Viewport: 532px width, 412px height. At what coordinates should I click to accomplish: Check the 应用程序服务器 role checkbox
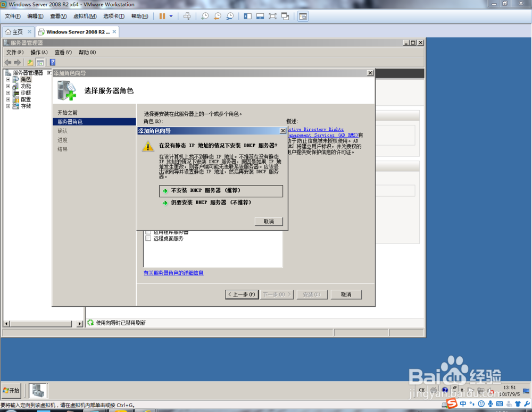(148, 232)
